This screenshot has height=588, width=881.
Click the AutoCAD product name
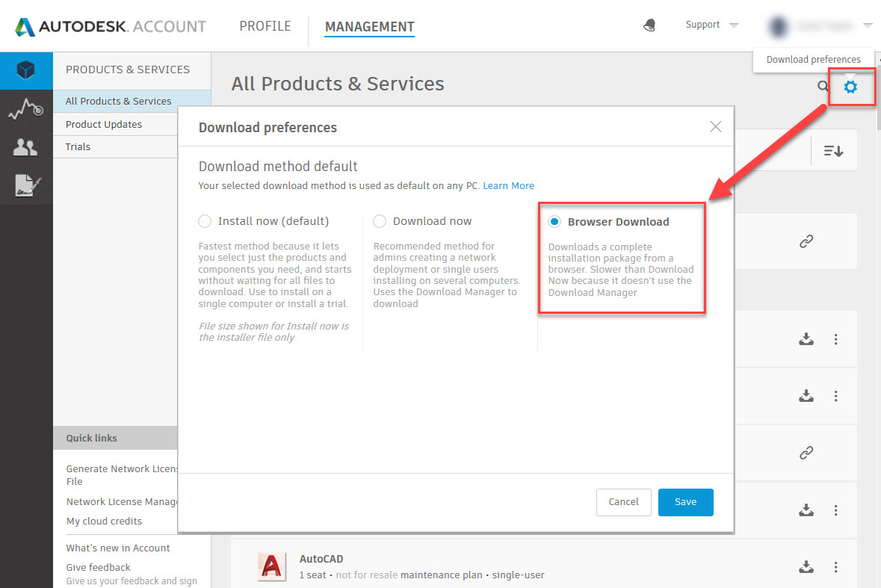pos(321,559)
